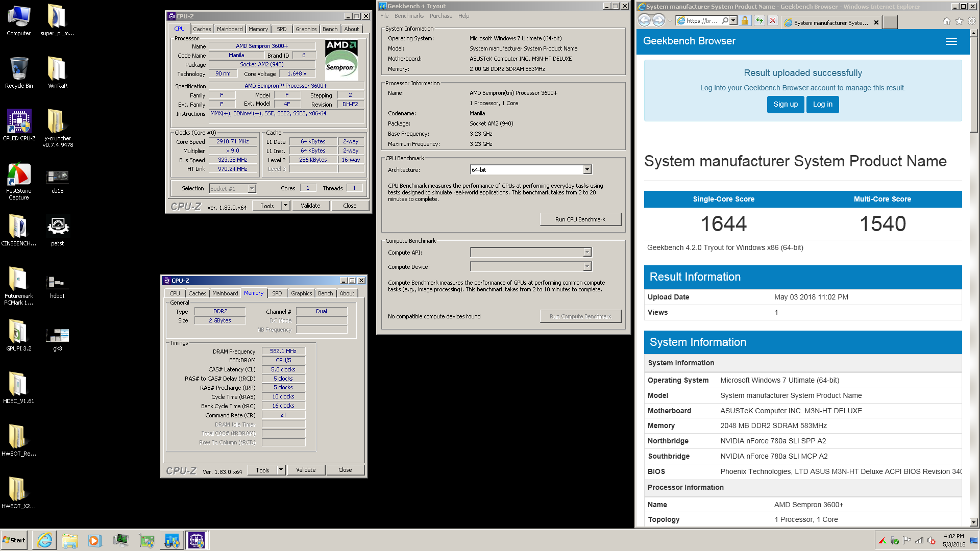Viewport: 980px width, 551px height.
Task: Open the Recycle Bin
Action: pos(19,72)
